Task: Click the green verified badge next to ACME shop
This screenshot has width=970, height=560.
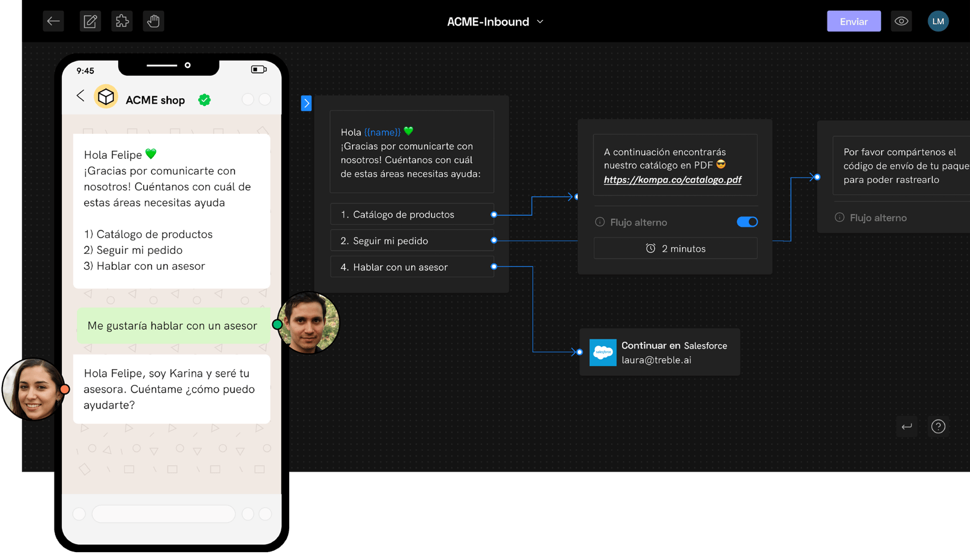Action: click(204, 99)
